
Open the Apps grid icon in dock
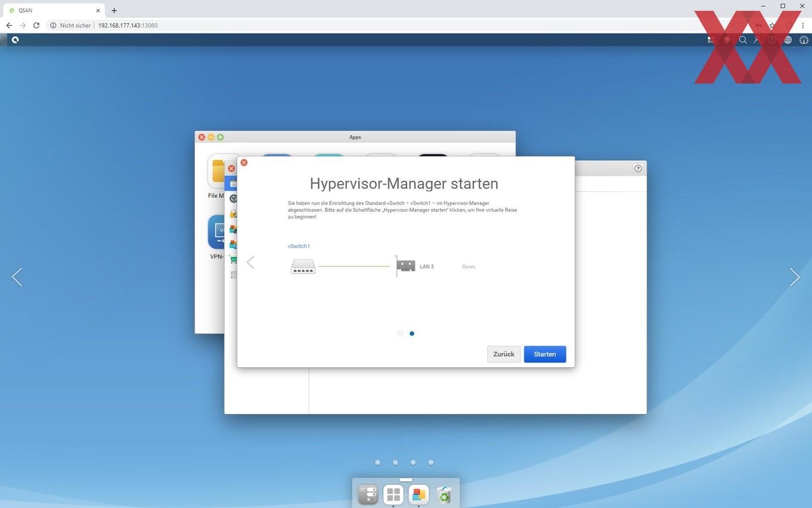(393, 494)
